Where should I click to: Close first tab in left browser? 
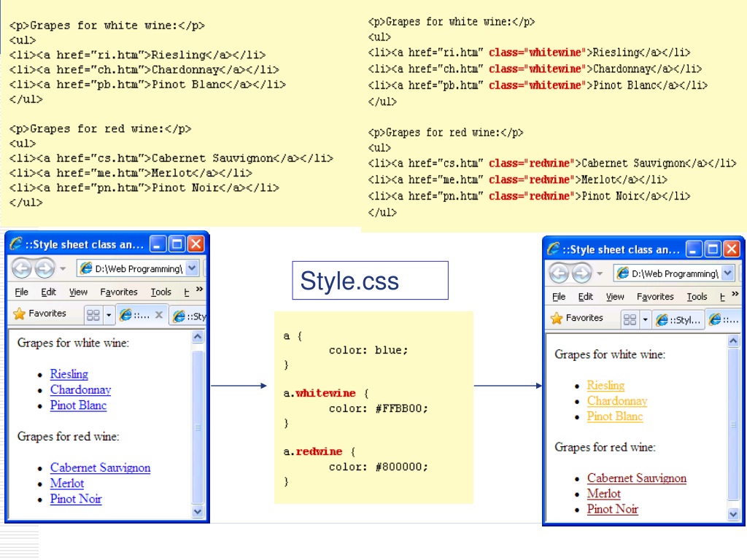coord(159,315)
